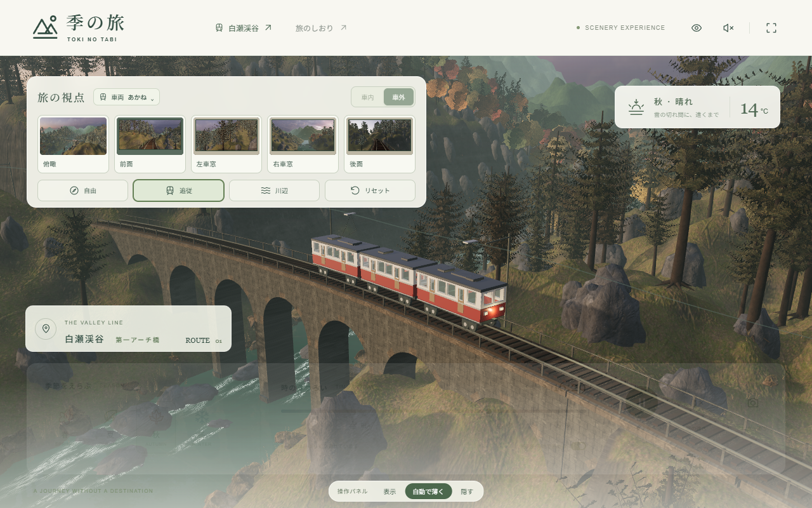Open the 車両 あかね vehicle dropdown
This screenshot has height=508, width=812.
click(126, 97)
